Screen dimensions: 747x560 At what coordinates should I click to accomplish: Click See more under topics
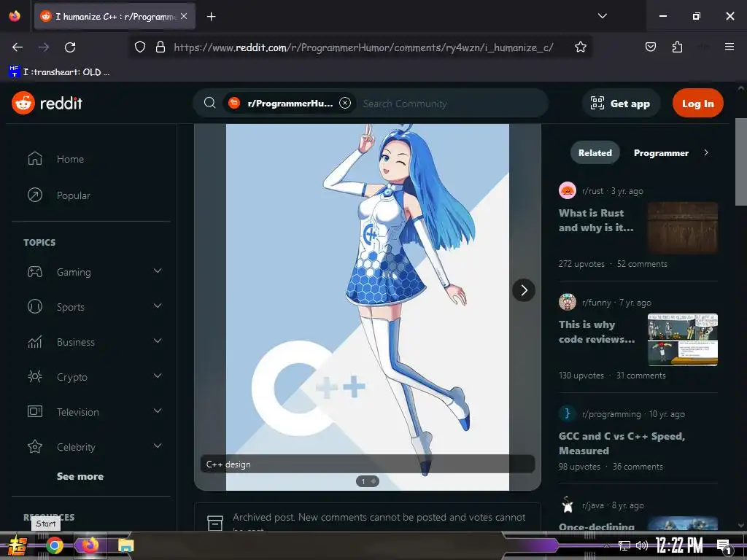[80, 476]
